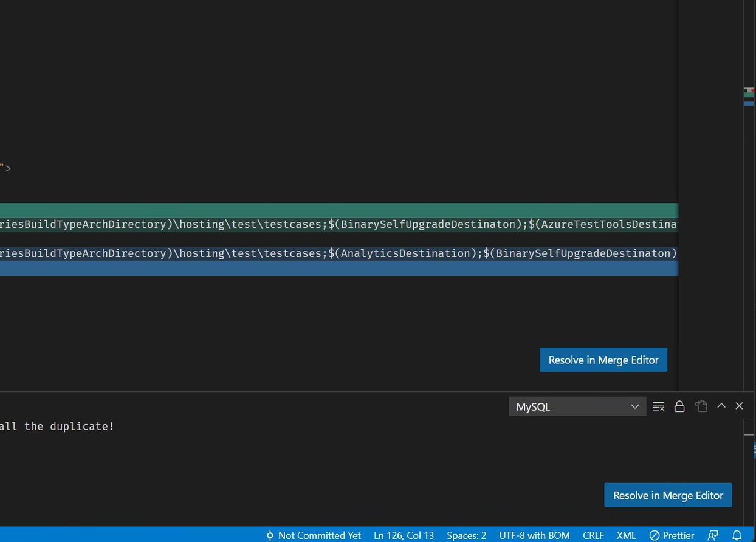This screenshot has height=542, width=756.
Task: Close the output panel
Action: click(739, 406)
